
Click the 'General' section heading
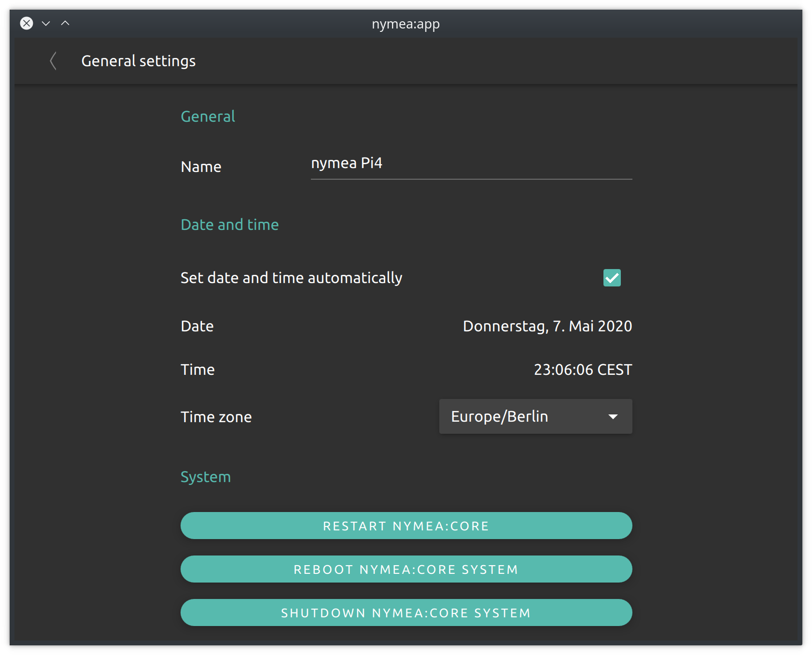pyautogui.click(x=208, y=116)
